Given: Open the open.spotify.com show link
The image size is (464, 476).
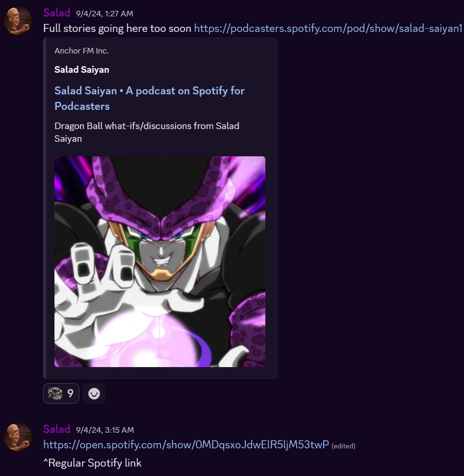Looking at the screenshot, I should [186, 445].
